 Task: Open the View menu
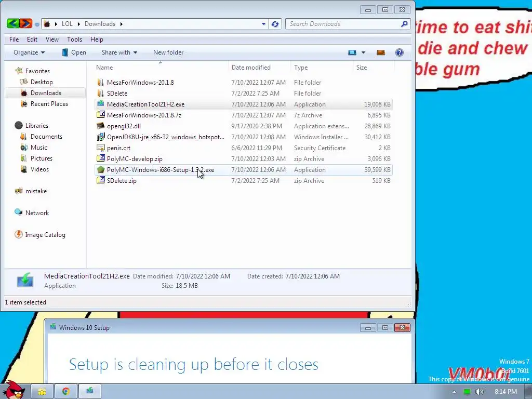click(x=52, y=39)
